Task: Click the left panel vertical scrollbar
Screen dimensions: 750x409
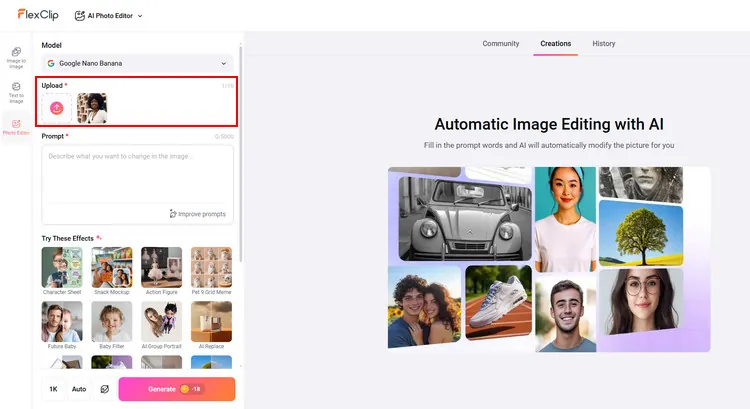Action: (x=241, y=153)
